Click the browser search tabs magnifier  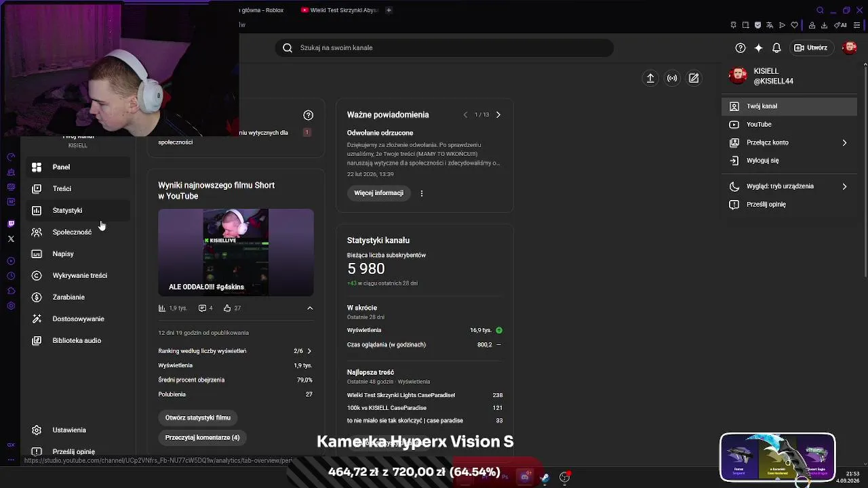click(x=820, y=10)
